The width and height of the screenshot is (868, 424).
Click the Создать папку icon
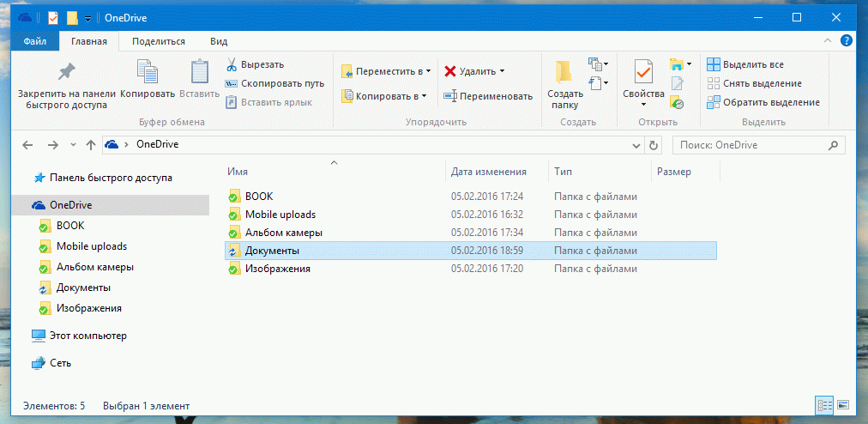[564, 73]
